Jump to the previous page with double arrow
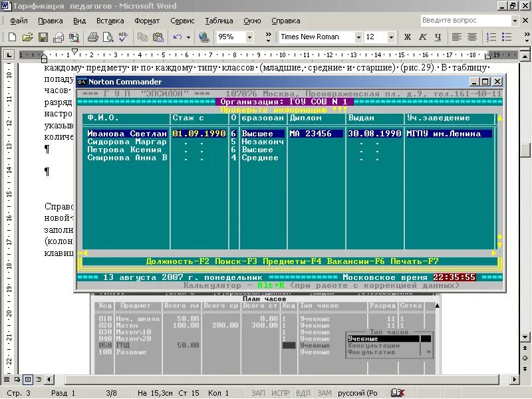 tap(525, 348)
